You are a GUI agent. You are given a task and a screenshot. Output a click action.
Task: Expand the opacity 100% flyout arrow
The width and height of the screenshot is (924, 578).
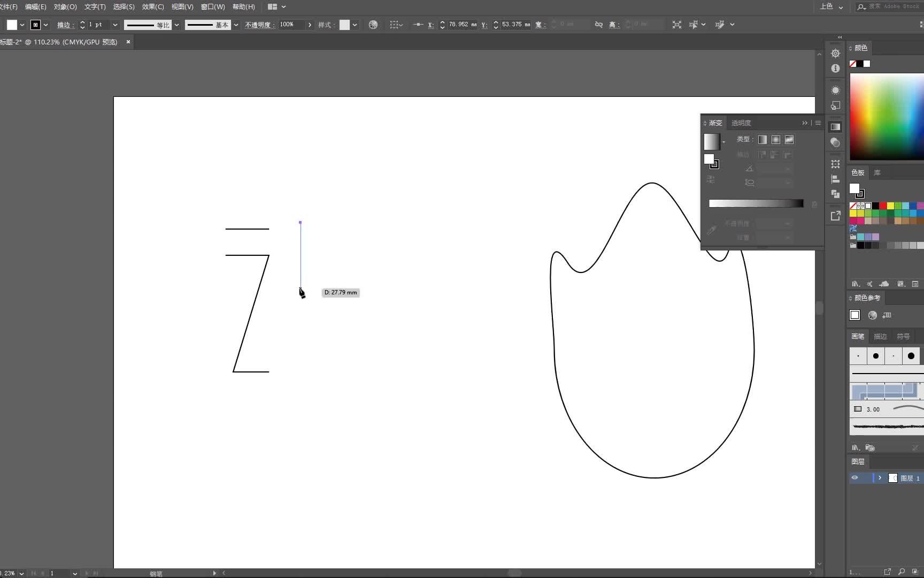[310, 25]
